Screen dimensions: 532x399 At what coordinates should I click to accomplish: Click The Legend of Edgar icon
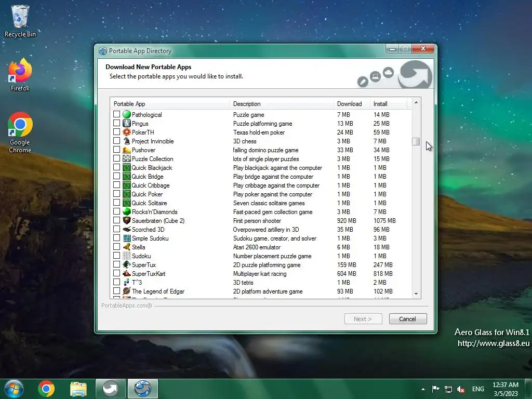point(127,291)
